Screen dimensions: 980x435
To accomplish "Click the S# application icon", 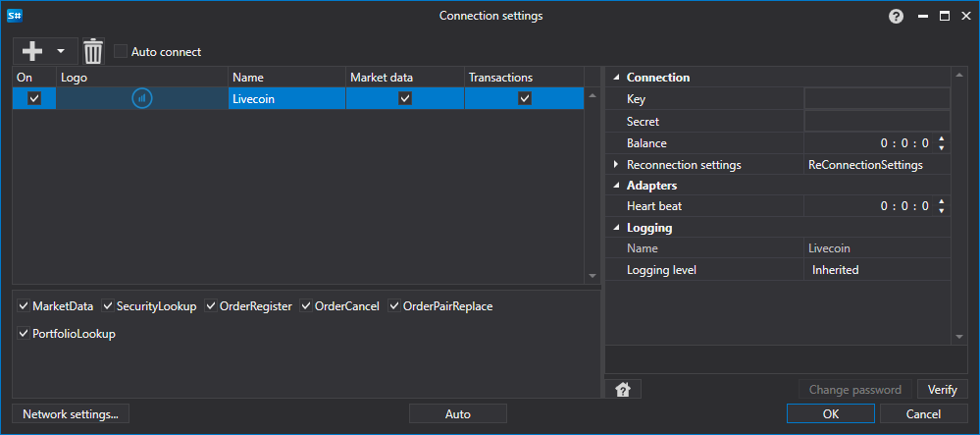I will click(15, 16).
